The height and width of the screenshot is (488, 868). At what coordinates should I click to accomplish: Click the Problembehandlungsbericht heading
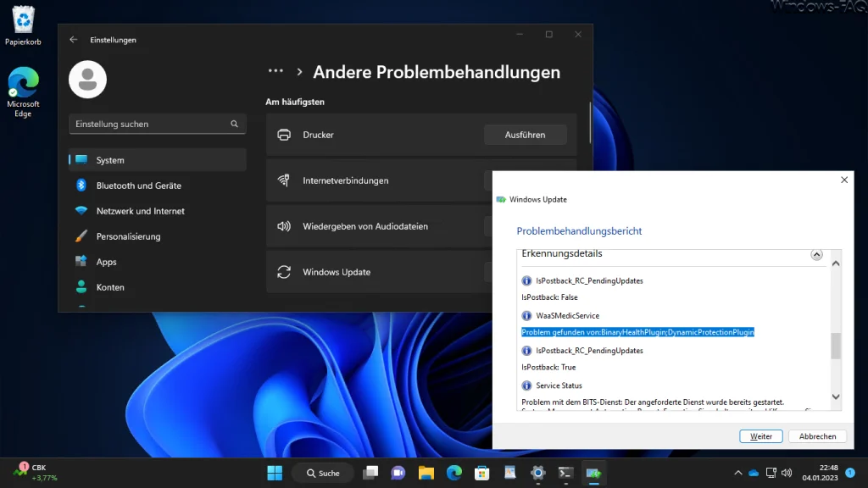579,230
